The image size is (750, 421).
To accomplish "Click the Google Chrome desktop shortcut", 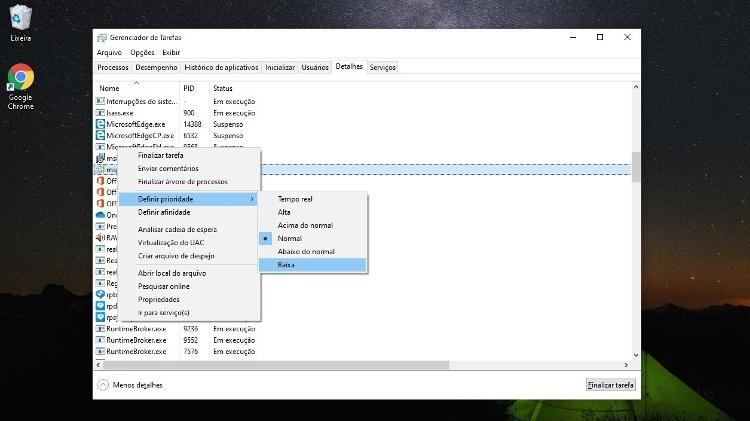I will 20,78.
